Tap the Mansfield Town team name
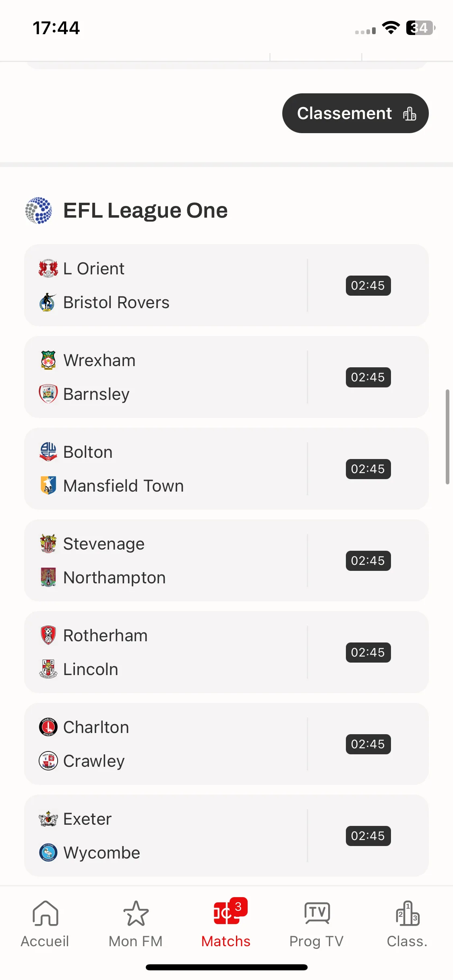 coord(124,486)
